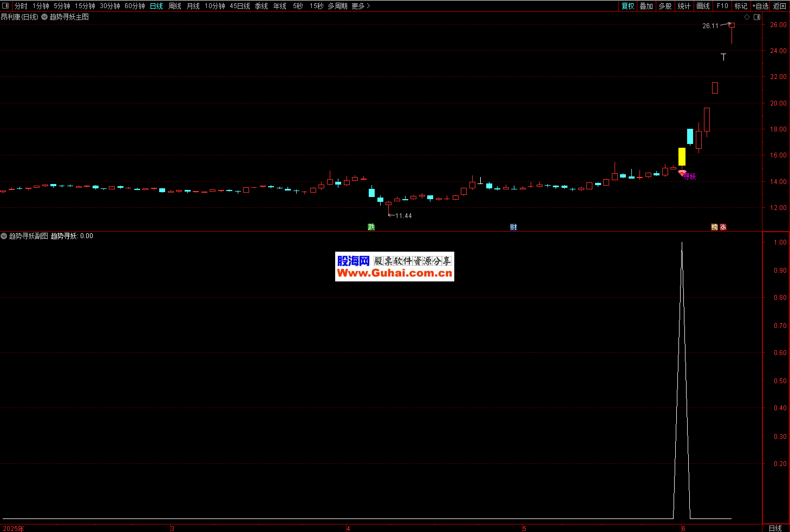790x532 pixels.
Task: Click the 叠加 overlay button
Action: click(x=647, y=6)
